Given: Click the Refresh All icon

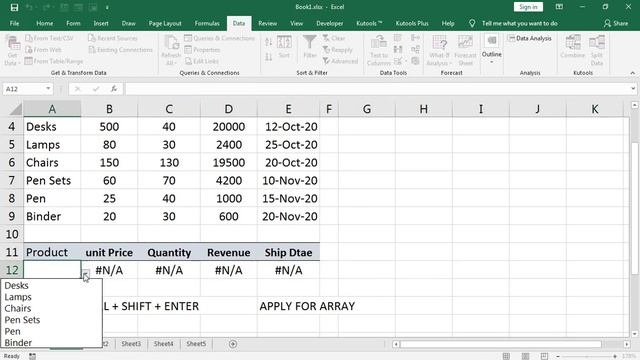Looking at the screenshot, I should [x=171, y=51].
